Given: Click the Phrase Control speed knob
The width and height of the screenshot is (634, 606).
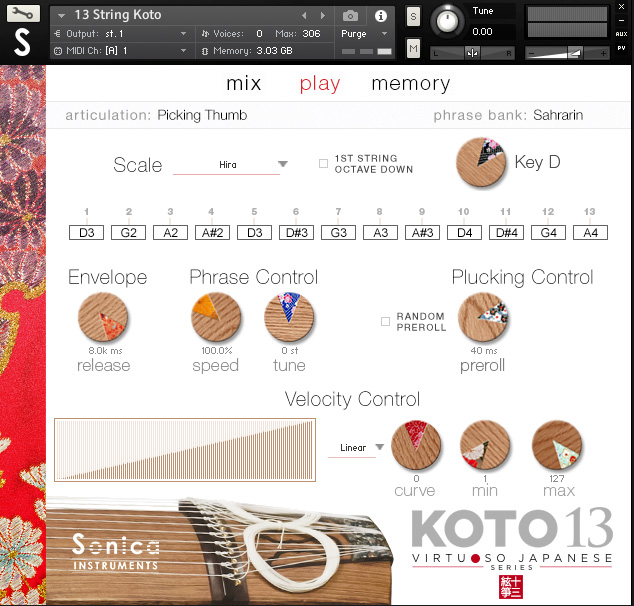Looking at the screenshot, I should 216,318.
